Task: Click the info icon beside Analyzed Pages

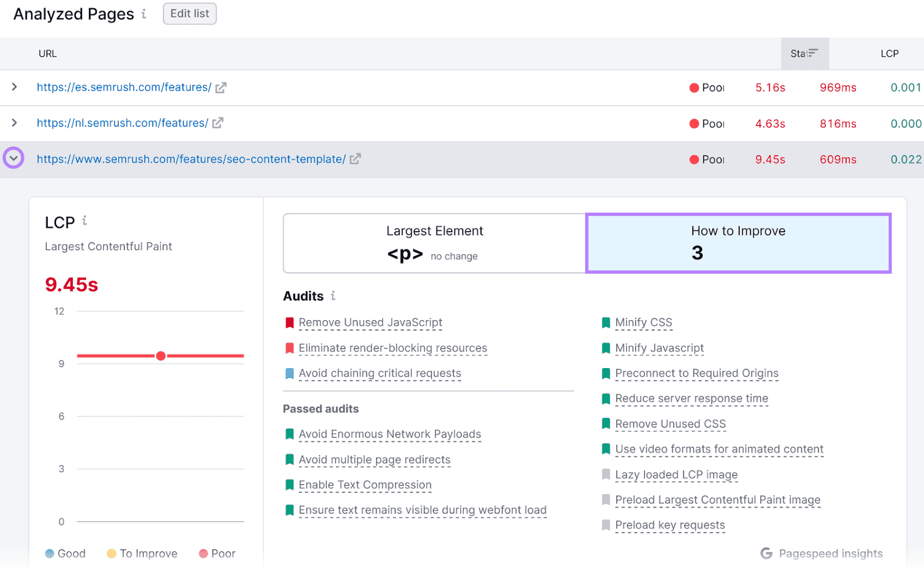Action: tap(143, 13)
